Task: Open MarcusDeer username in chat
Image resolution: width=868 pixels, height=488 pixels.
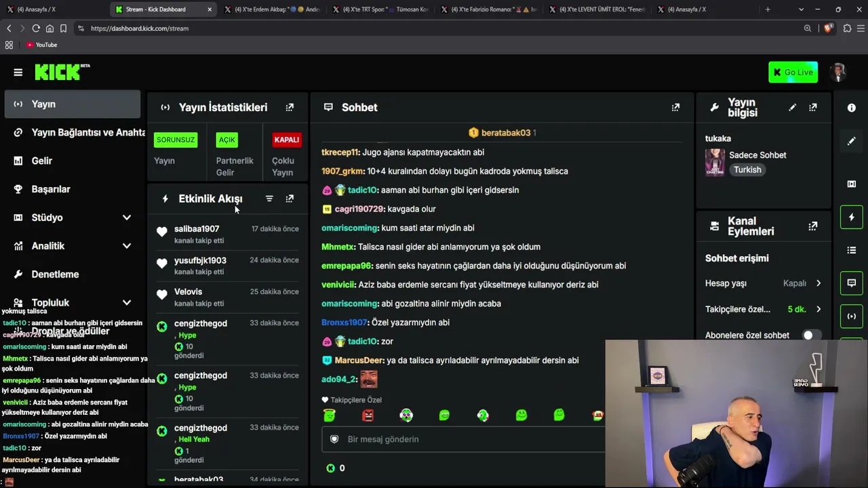Action: (x=359, y=361)
